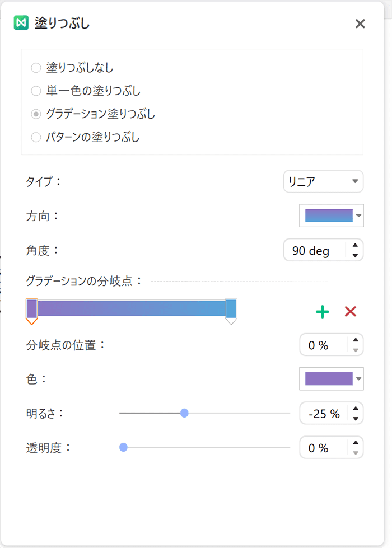Open the タイプ dropdown showing リニア

(323, 181)
